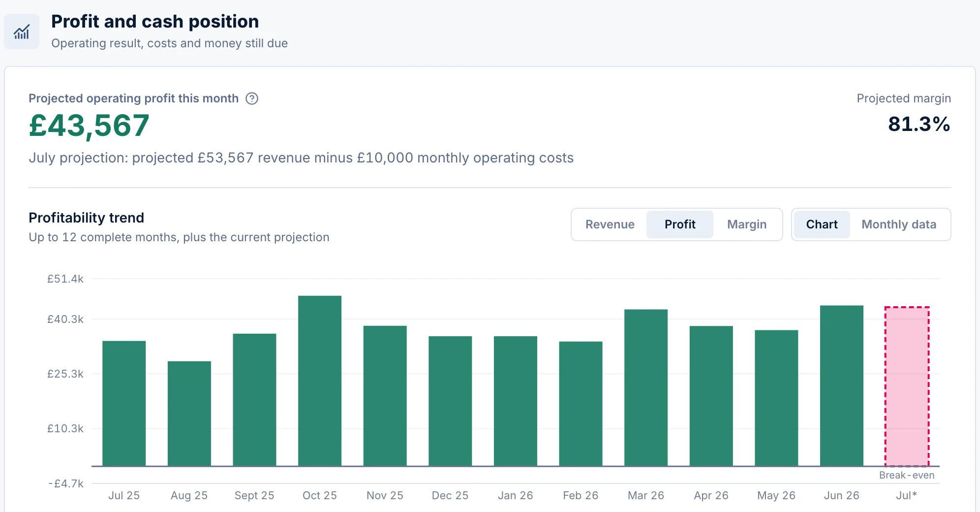This screenshot has width=980, height=512.
Task: Click the Sept 25 profit bar
Action: (x=254, y=400)
